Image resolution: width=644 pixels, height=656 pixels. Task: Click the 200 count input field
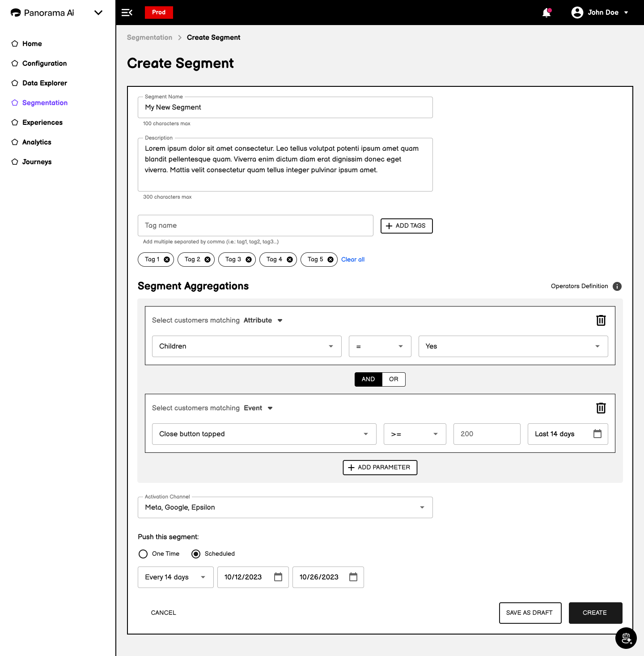pyautogui.click(x=487, y=434)
